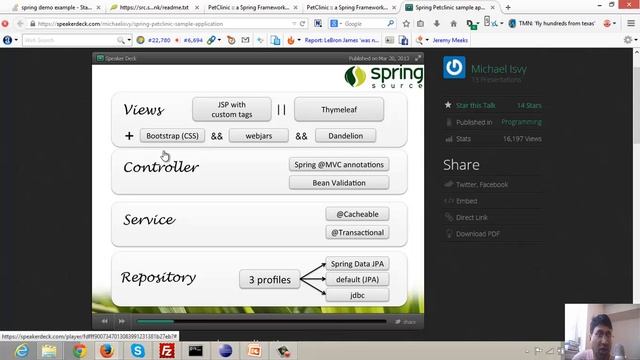Screen dimensions: 640x360
Task: Open the Embed option
Action: (x=467, y=201)
